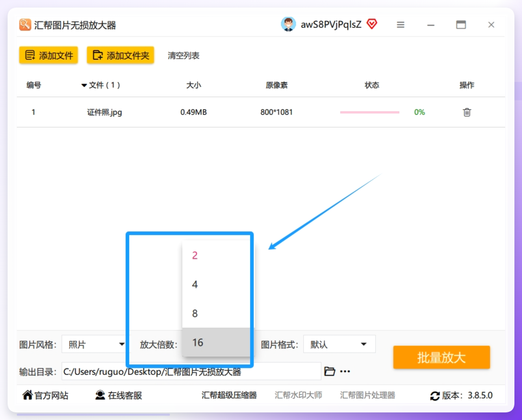The height and width of the screenshot is (420, 522).
Task: Maximize the application window
Action: [461, 24]
